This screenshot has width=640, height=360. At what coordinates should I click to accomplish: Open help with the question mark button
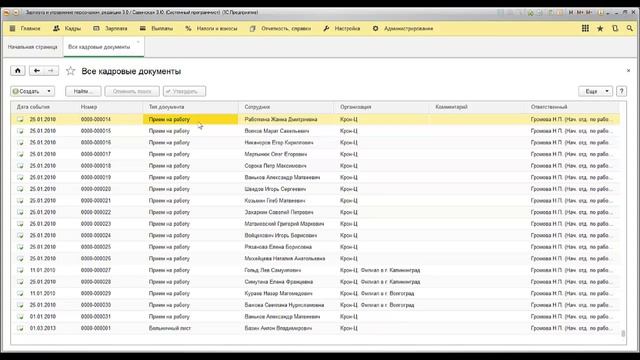pyautogui.click(x=621, y=91)
